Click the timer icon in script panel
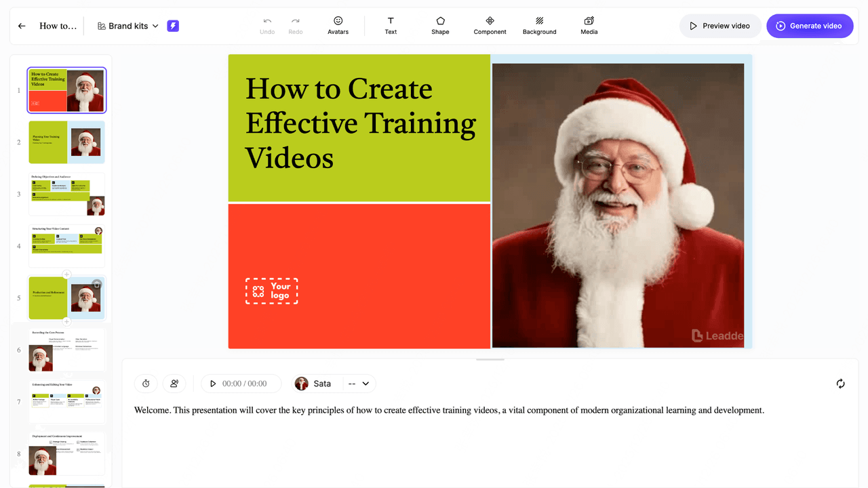This screenshot has width=868, height=488. click(146, 384)
